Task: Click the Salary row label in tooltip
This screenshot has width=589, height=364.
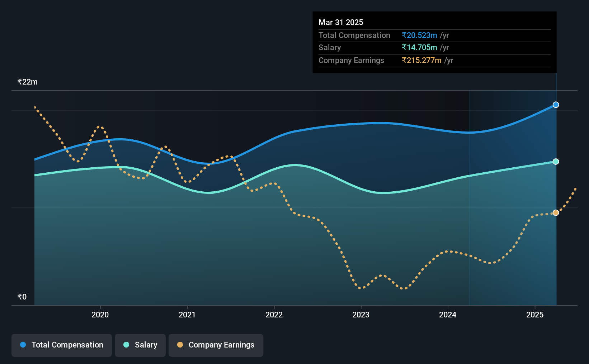Action: (330, 48)
